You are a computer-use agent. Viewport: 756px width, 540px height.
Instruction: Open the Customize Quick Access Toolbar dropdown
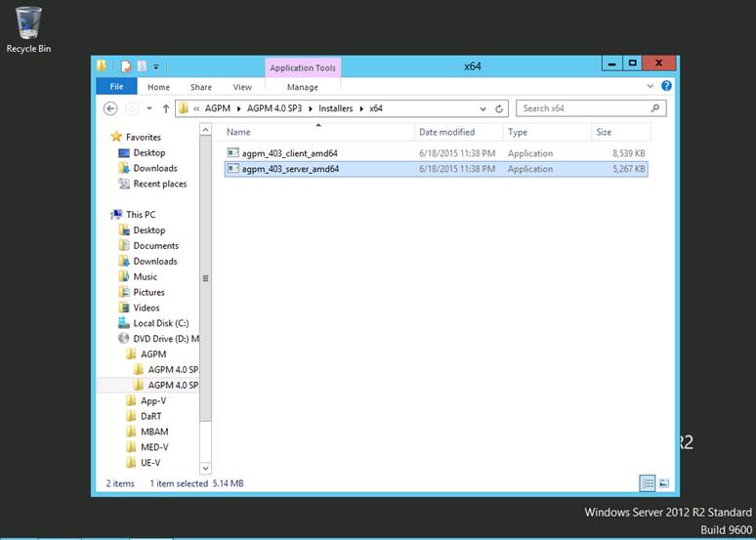coord(156,66)
